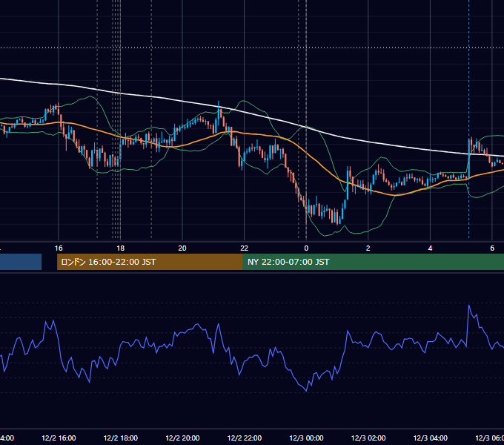Click the indicator low at 12/3 00:00
The width and height of the screenshot is (504, 445).
306,391
